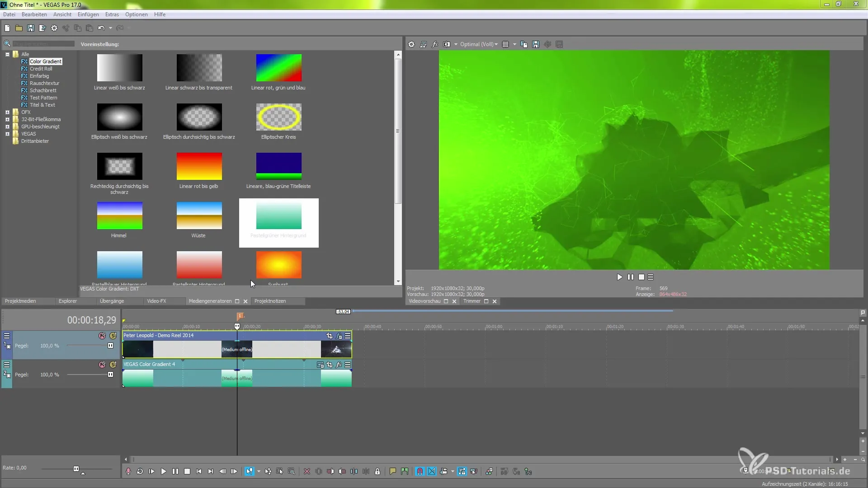Lock the event with the padlock icon
Image resolution: width=868 pixels, height=488 pixels.
[x=377, y=471]
